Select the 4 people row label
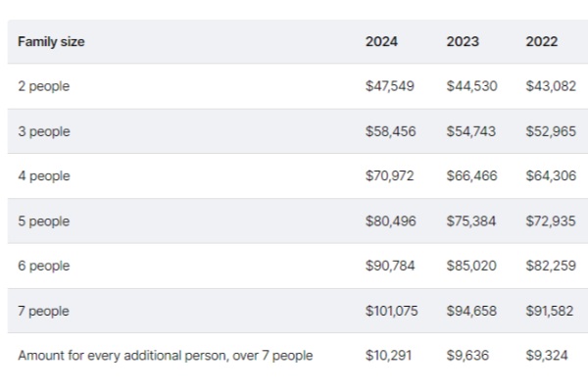Viewport: 588px width, 392px height. [44, 176]
